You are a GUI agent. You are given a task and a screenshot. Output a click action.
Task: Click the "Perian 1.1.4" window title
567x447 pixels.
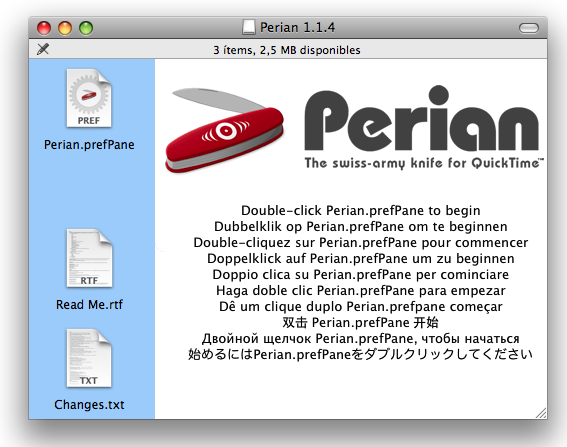tap(298, 27)
